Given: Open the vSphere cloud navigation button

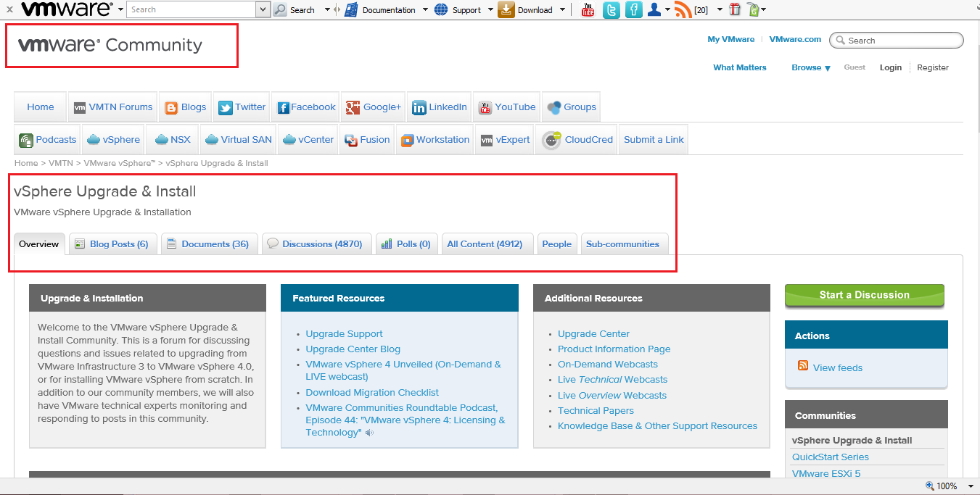Looking at the screenshot, I should (x=112, y=139).
